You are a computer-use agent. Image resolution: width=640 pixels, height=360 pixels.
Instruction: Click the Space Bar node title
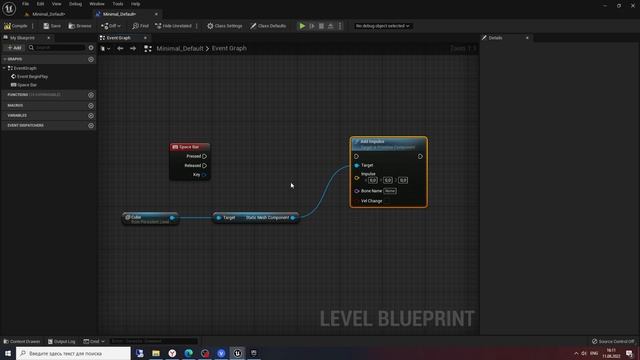[189, 147]
